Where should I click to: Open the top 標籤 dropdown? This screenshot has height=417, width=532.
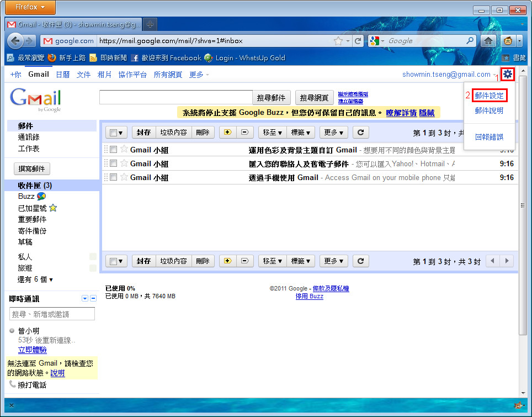pyautogui.click(x=301, y=132)
